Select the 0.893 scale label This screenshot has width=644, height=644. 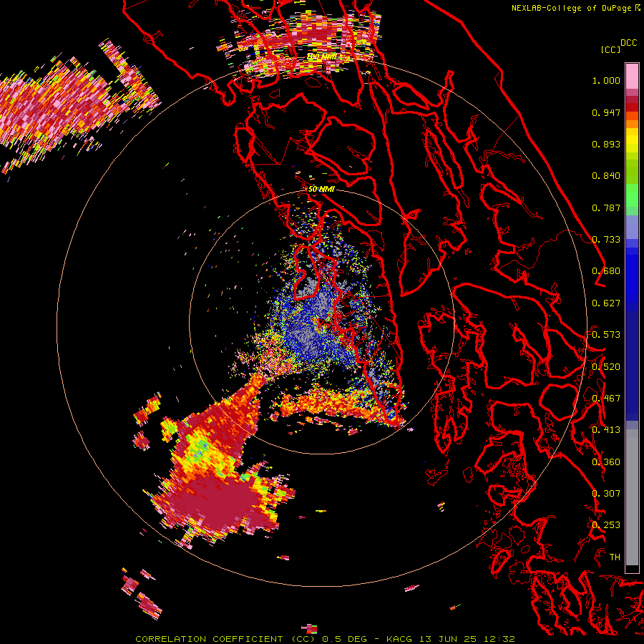[606, 144]
